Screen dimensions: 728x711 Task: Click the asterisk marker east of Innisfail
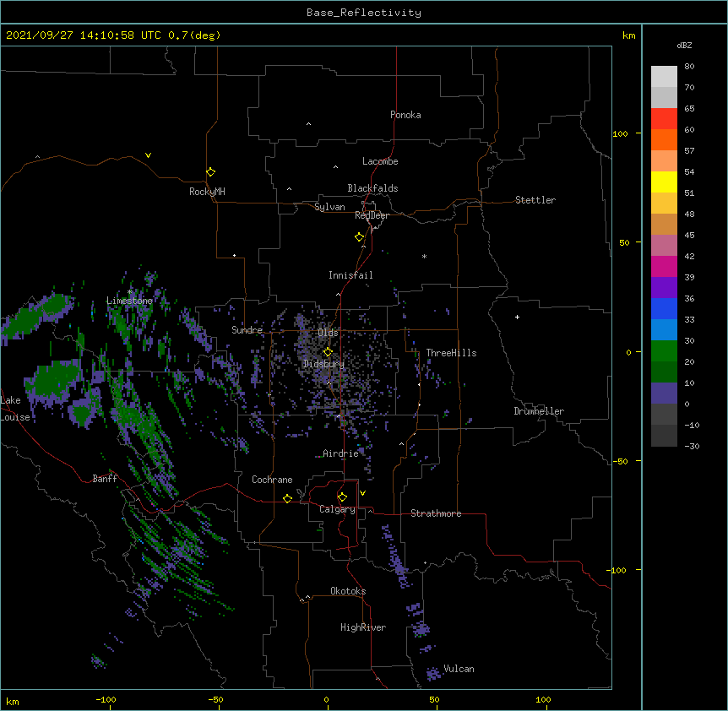click(x=424, y=257)
